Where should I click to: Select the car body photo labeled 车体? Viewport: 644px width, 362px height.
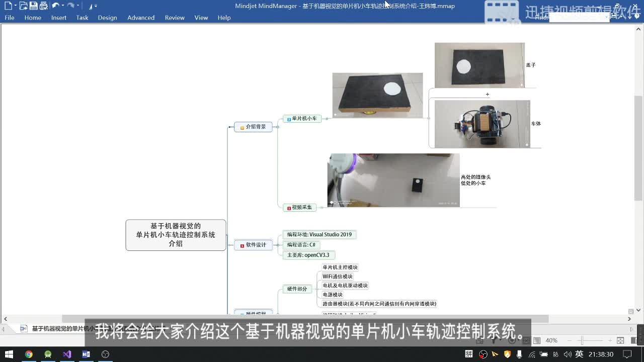(482, 124)
